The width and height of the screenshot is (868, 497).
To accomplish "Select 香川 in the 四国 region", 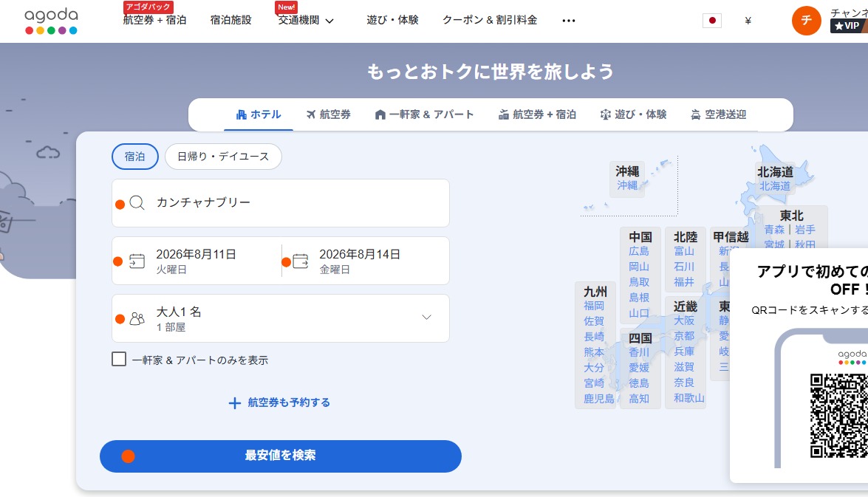I will coord(639,352).
